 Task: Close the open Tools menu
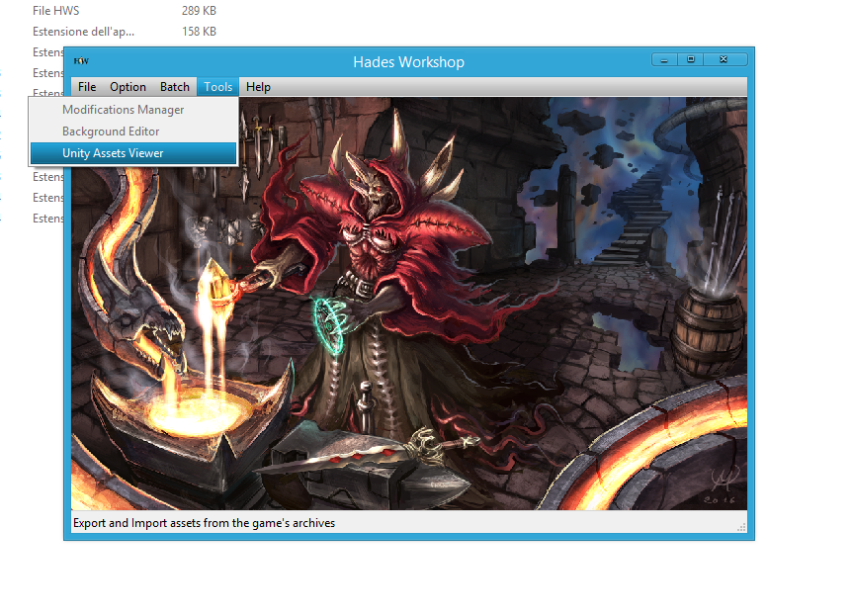tap(218, 87)
